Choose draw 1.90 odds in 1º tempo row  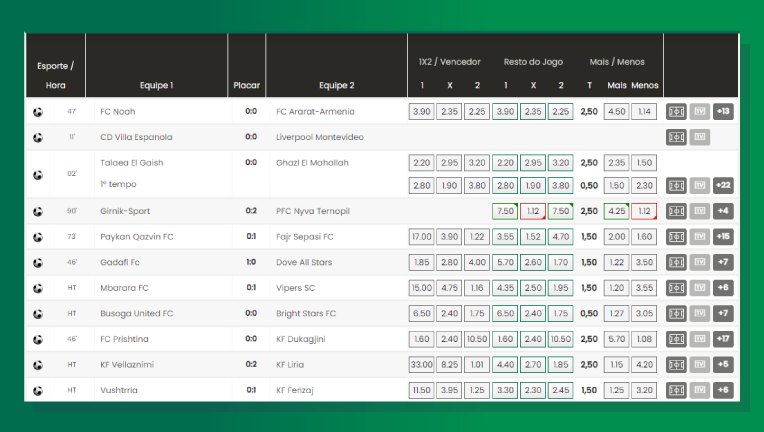tap(449, 186)
